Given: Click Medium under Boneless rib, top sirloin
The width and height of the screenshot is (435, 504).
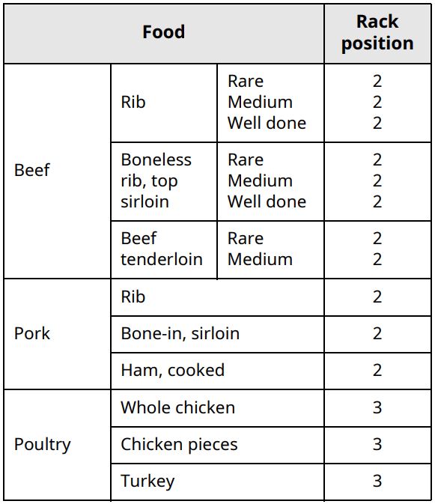Looking at the screenshot, I should click(x=260, y=181).
